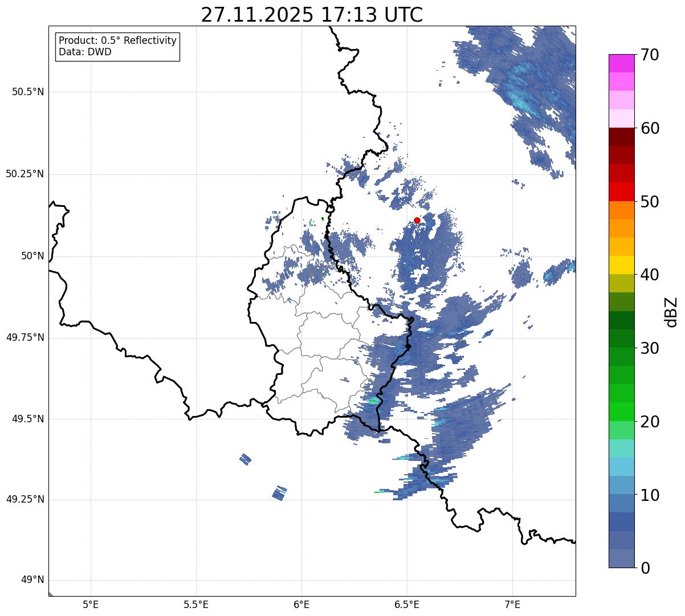Click the "Data: DWD" source label
The image size is (685, 616).
coord(85,52)
